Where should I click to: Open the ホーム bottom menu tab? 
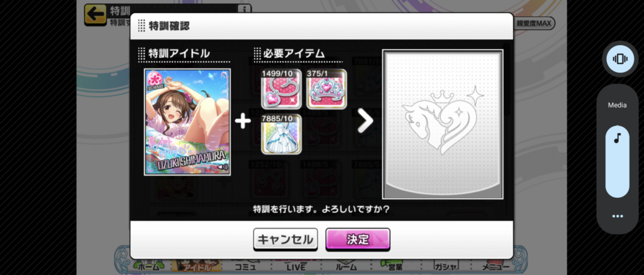(145, 266)
